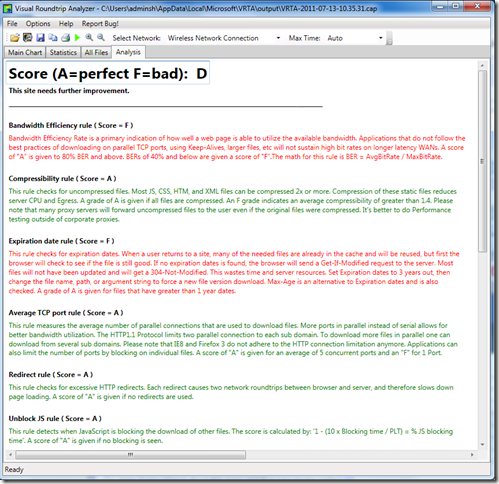The width and height of the screenshot is (499, 484).
Task: Open the Help menu
Action: pyautogui.click(x=66, y=24)
